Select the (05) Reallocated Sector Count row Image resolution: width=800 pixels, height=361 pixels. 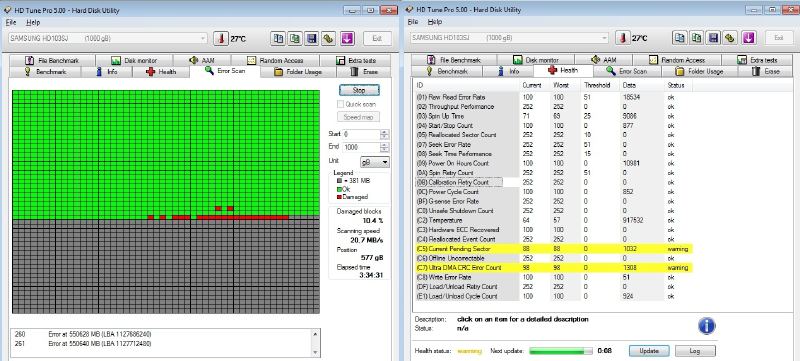[554, 135]
